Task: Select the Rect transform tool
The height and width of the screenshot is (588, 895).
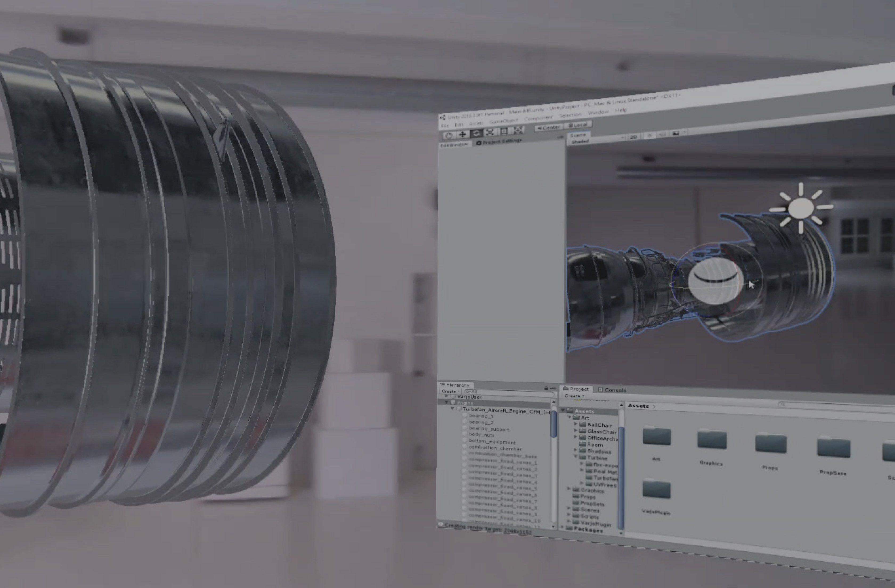Action: coord(504,131)
